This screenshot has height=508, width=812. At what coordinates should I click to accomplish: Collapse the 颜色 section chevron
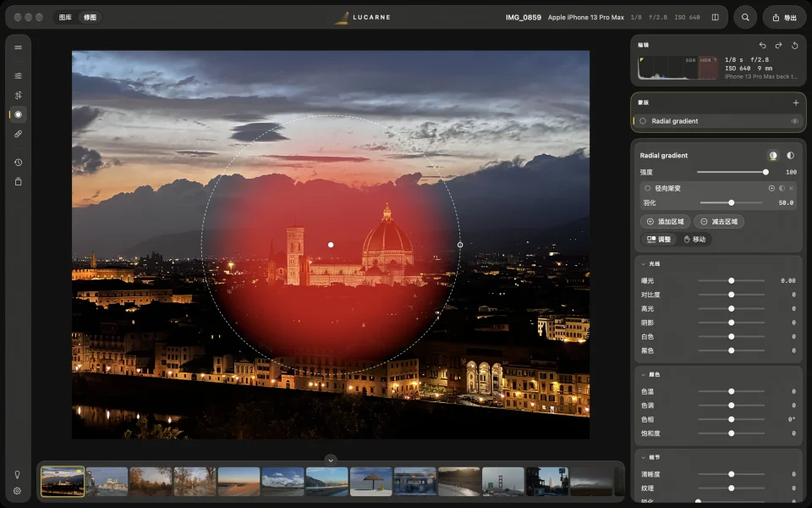pos(643,374)
